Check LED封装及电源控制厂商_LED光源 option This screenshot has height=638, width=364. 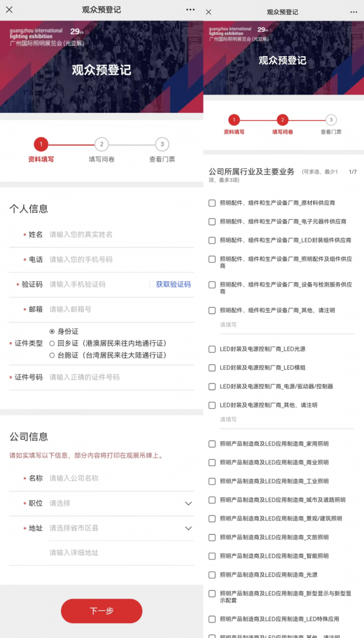tap(212, 349)
